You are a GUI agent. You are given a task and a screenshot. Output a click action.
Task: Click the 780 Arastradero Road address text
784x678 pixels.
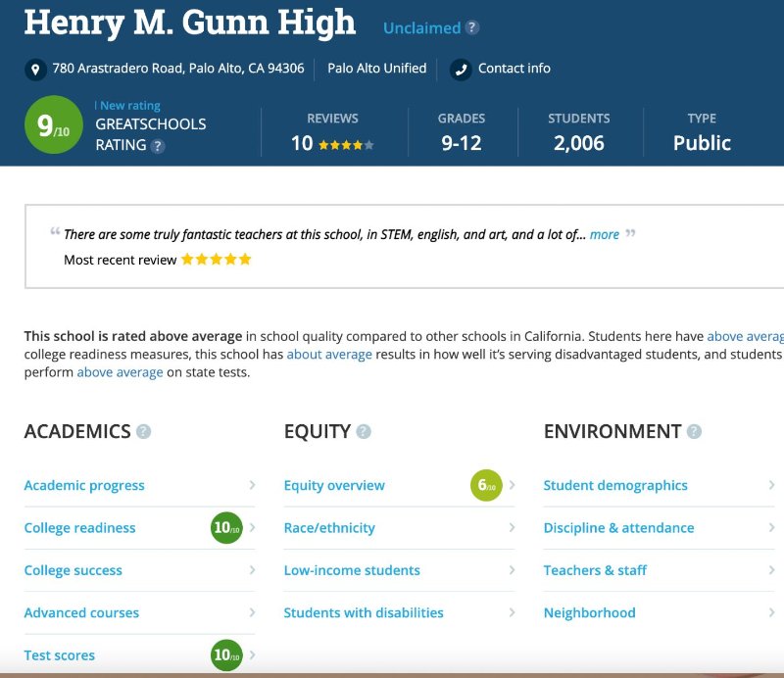178,68
